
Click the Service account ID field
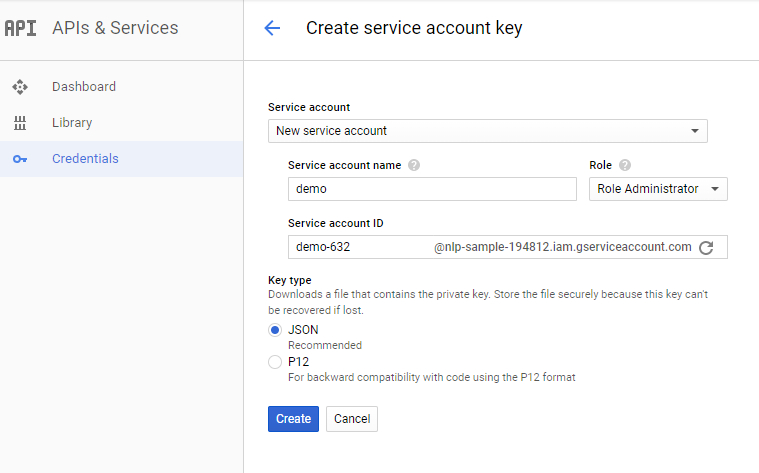(508, 247)
